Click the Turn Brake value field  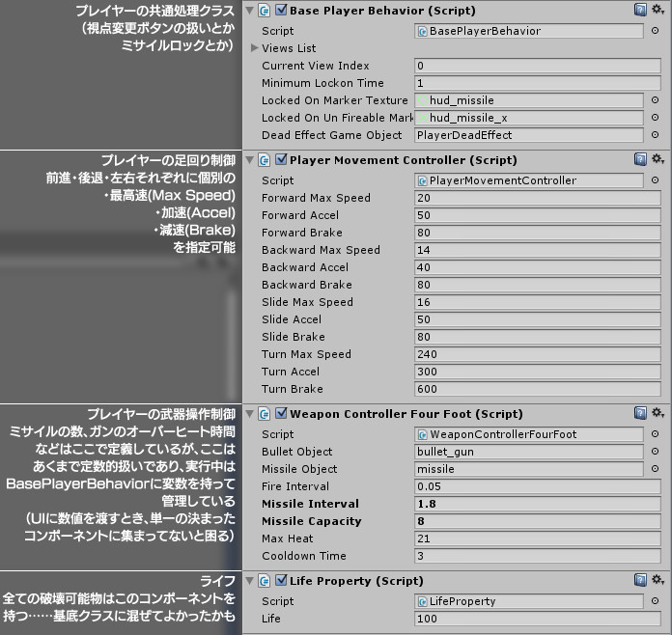tap(538, 389)
